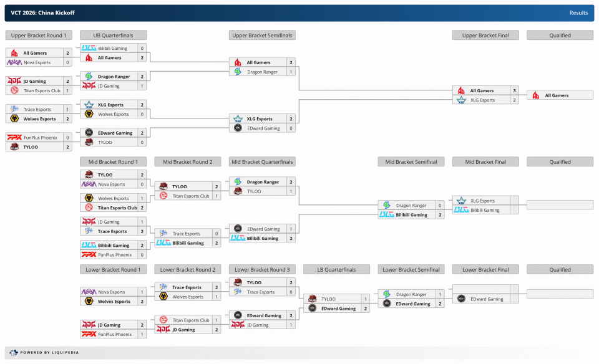Screen dimensions: 599x364
Task: Click the Liquipedia logo in the footer
Action: [x=13, y=353]
